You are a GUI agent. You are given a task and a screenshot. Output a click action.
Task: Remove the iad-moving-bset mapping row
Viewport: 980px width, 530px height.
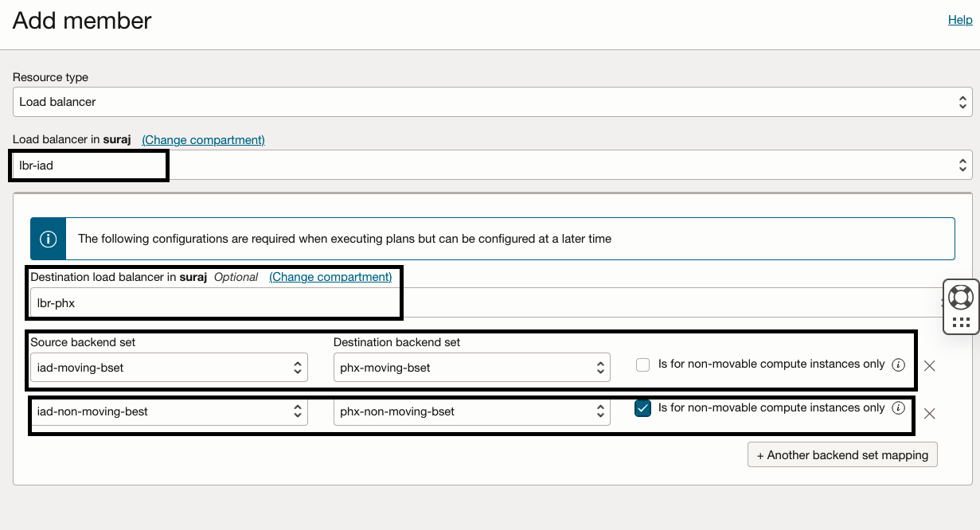[x=929, y=366]
